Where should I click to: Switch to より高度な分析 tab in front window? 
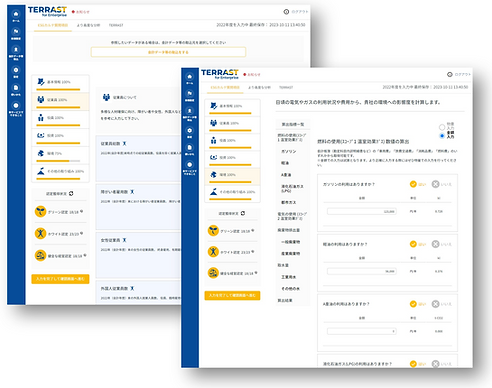coord(259,87)
